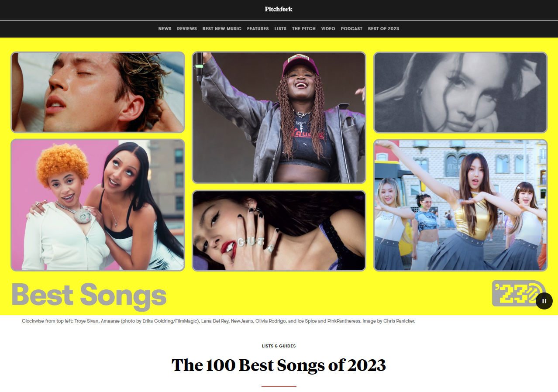
Task: Click The 100 Best Songs of 2023 headline
Action: [279, 365]
